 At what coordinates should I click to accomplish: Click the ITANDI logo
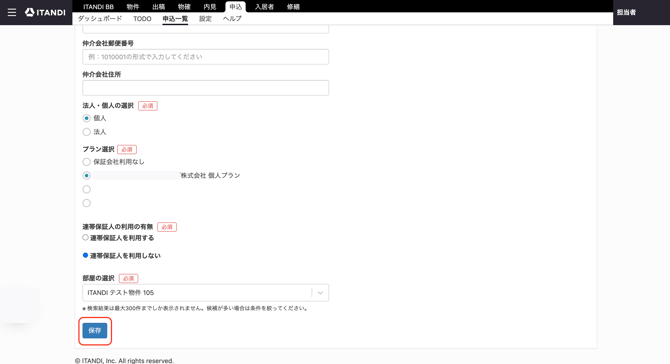tap(45, 12)
